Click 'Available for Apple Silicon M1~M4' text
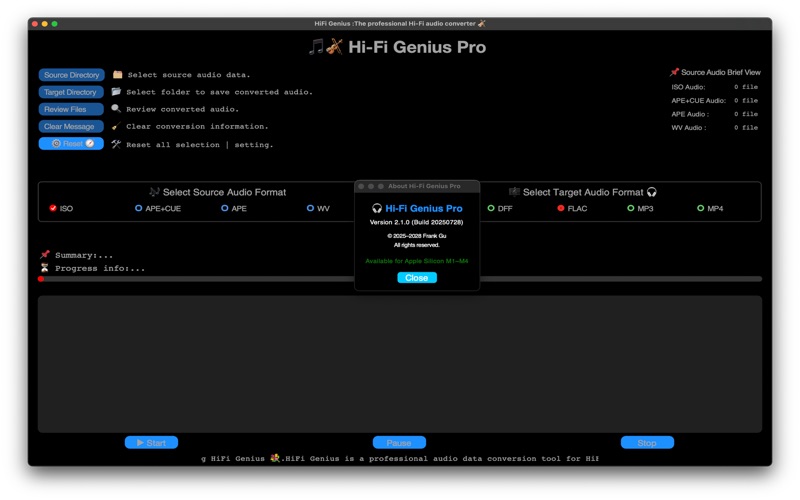800x500 pixels. [417, 261]
